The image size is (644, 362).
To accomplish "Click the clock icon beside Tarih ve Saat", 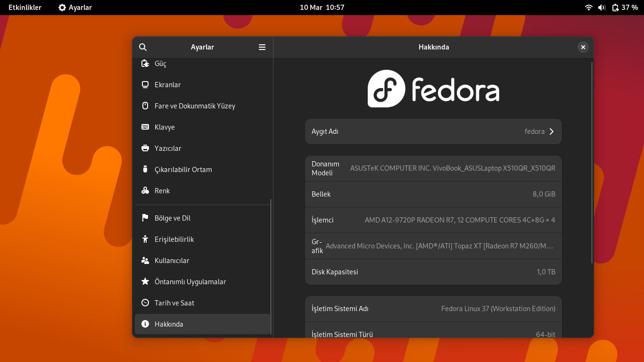I will pyautogui.click(x=145, y=303).
